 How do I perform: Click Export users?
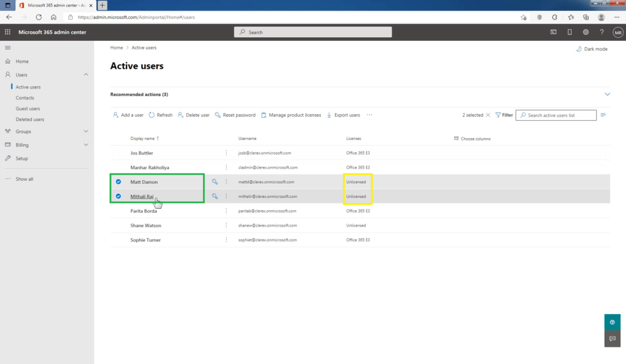(x=344, y=115)
